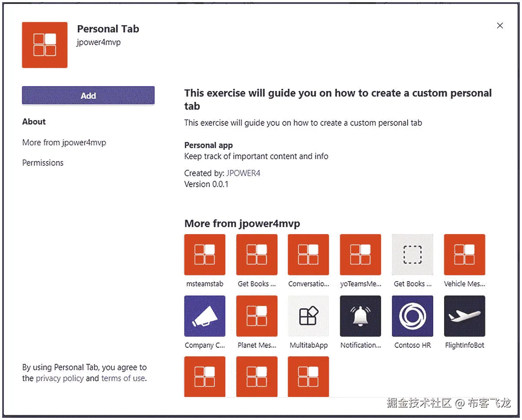Screen dimensions: 522x420
Task: Click the large Personal Tab logo
Action: [x=45, y=45]
